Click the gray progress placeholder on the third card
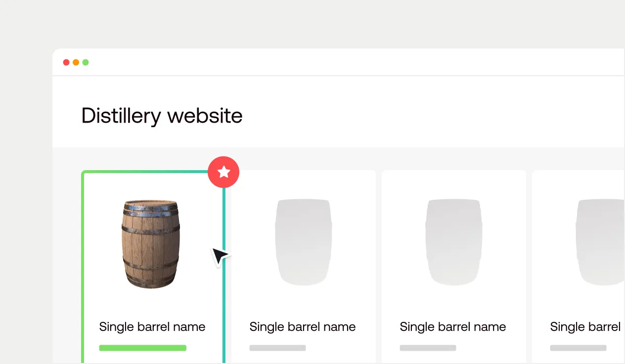This screenshot has width=625, height=364. (x=428, y=348)
